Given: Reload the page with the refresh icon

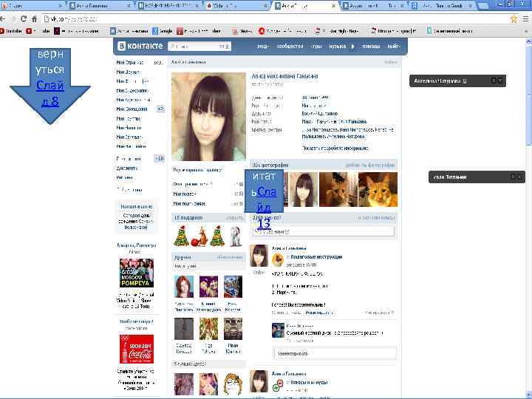Looking at the screenshot, I should coord(23,19).
